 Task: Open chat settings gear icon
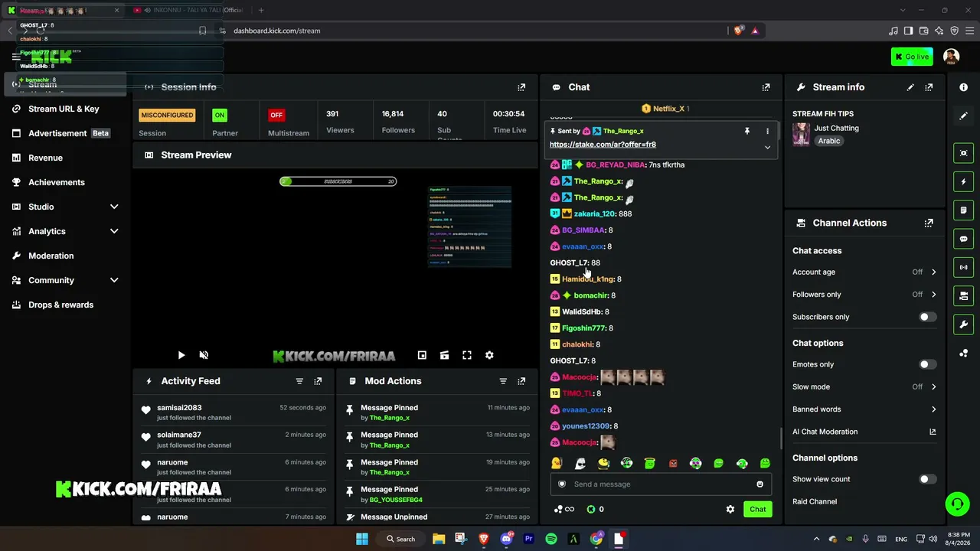[x=730, y=509]
